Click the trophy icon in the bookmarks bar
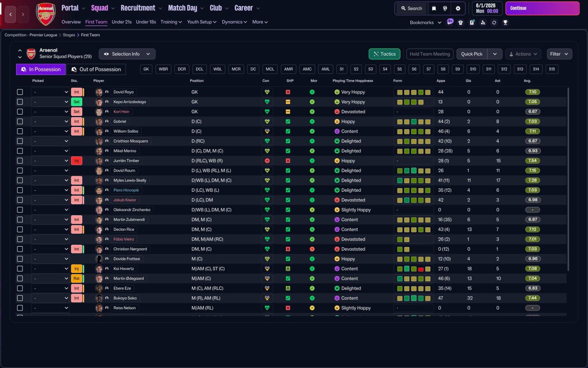 click(x=505, y=23)
